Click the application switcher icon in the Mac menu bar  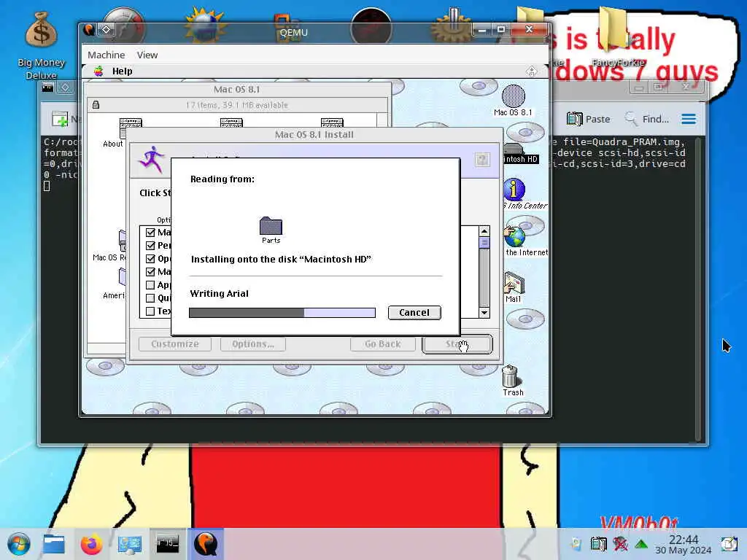point(532,71)
